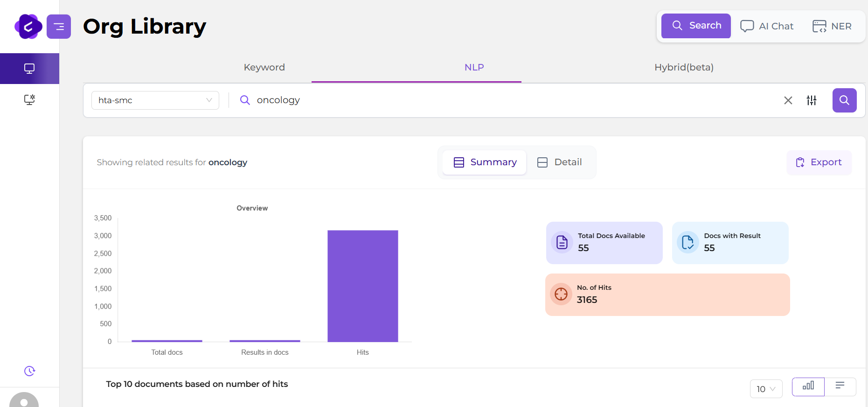
Task: Open the monitor dashboard sidebar icon
Action: click(x=29, y=69)
